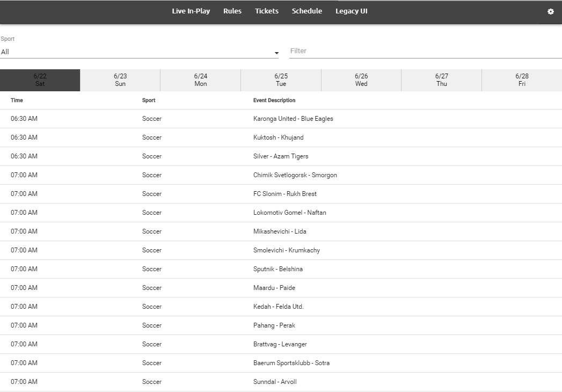Click the Filter input field
The width and height of the screenshot is (562, 392).
pyautogui.click(x=425, y=51)
